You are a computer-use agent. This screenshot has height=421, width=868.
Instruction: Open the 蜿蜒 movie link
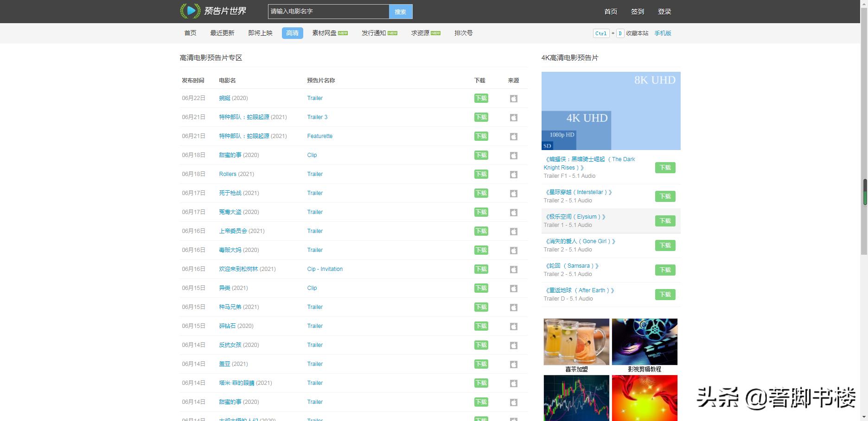224,98
